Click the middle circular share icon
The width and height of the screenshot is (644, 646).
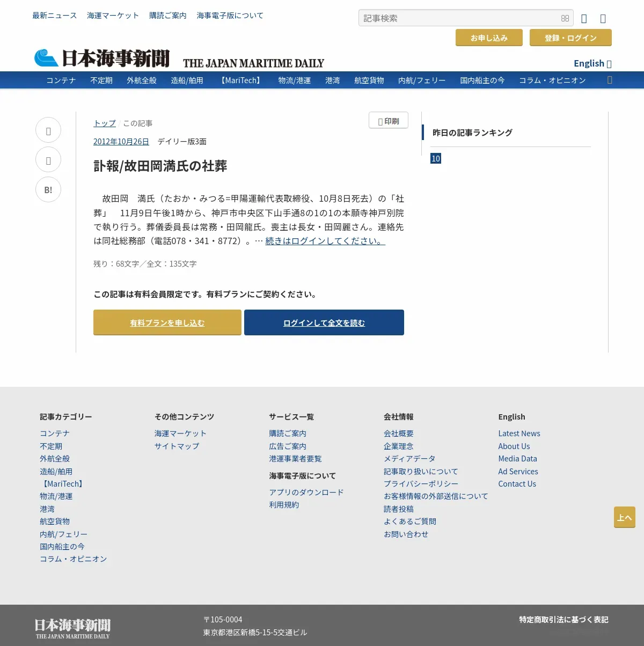pyautogui.click(x=48, y=160)
